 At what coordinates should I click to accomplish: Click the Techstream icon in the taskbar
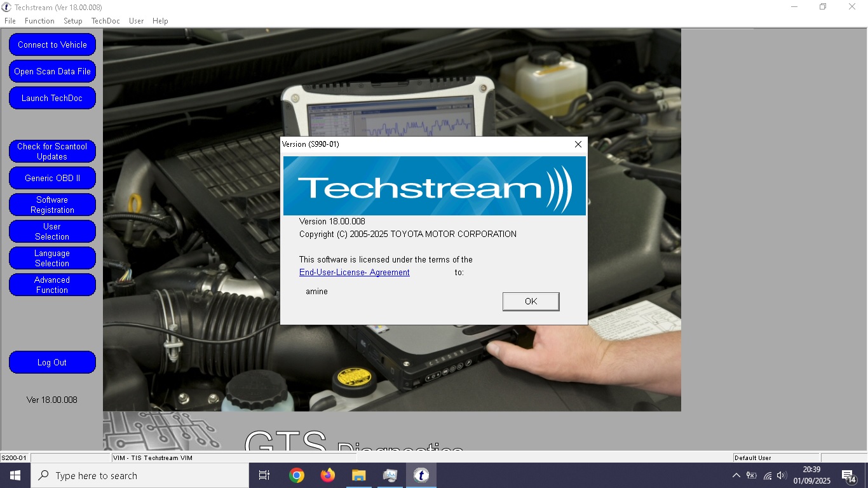[x=421, y=475]
